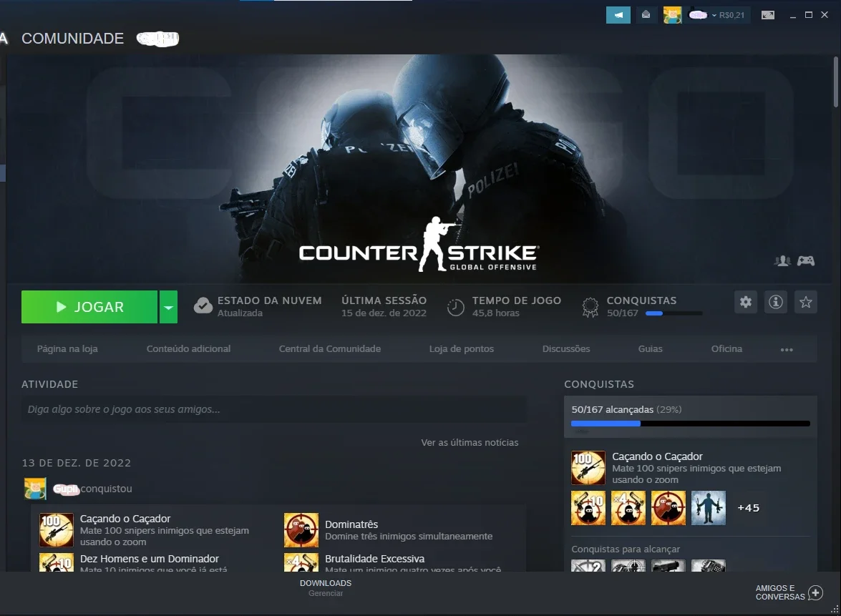Screen dimensions: 841x616
Task: Click the 13 DE DEZ. DE 2022 date
Action: point(76,463)
